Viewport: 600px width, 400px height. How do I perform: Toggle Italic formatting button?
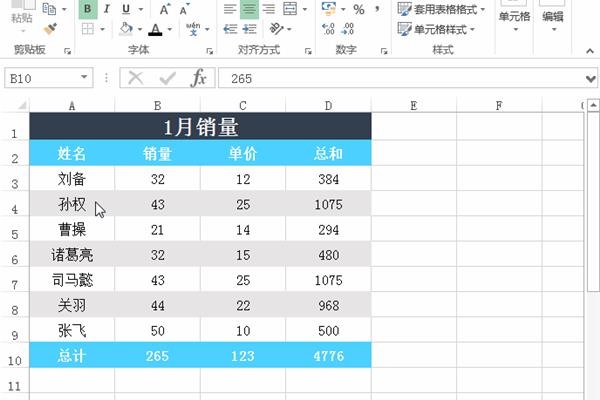[x=107, y=9]
